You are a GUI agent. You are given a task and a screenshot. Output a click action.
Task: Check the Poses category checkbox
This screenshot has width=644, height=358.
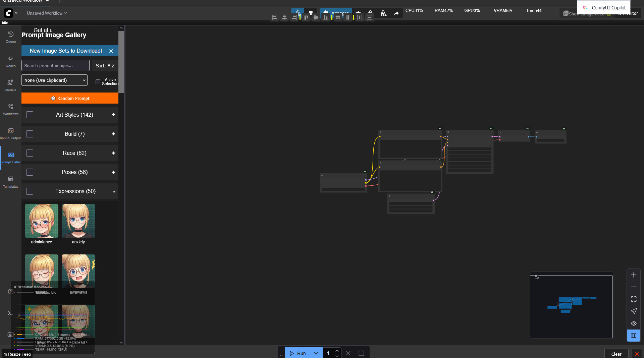click(30, 172)
